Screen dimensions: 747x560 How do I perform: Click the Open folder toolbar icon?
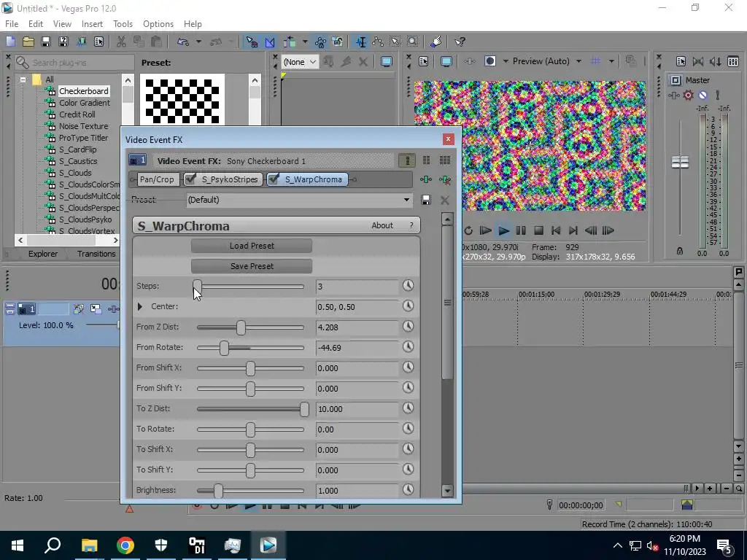[x=28, y=42]
